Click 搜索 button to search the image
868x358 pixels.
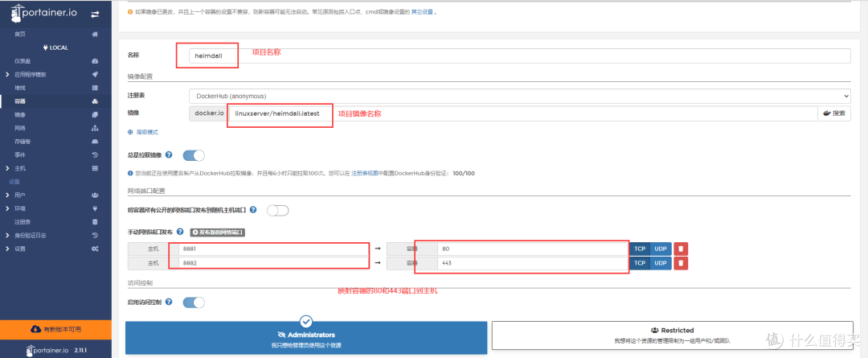(834, 113)
